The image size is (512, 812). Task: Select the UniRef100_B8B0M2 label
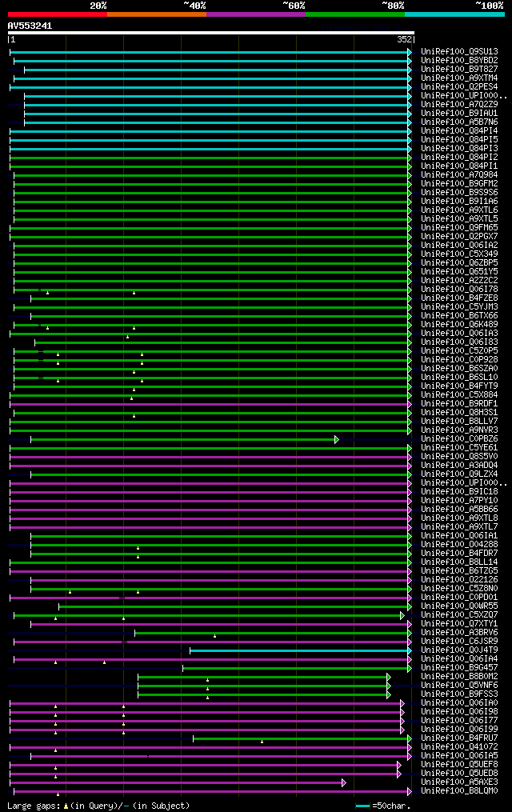[x=459, y=677]
